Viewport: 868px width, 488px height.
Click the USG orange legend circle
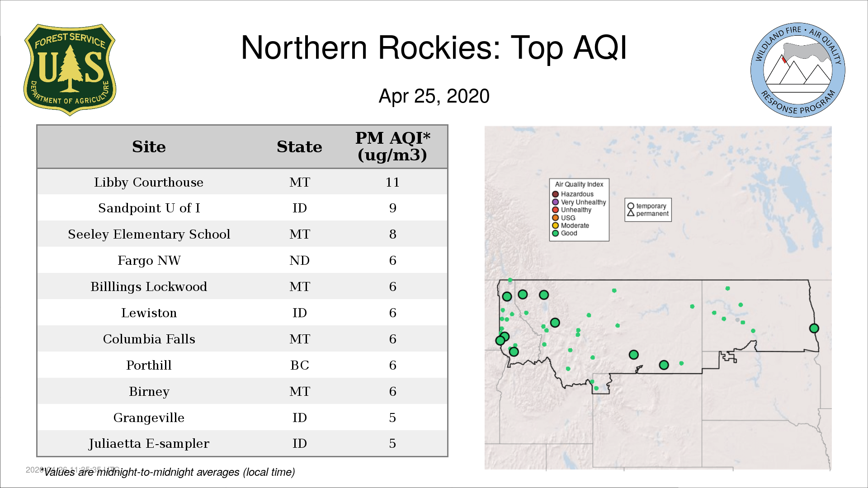(556, 218)
